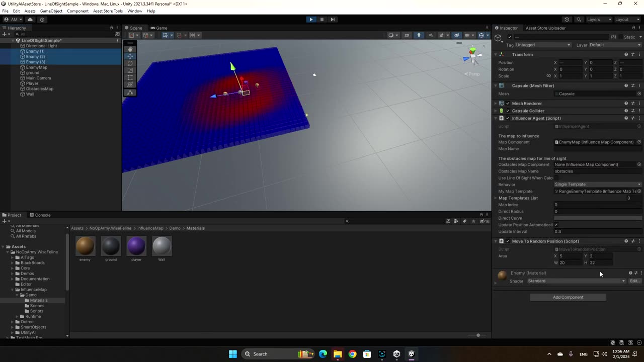The width and height of the screenshot is (644, 362).
Task: Select the Rect tool
Action: tap(130, 77)
